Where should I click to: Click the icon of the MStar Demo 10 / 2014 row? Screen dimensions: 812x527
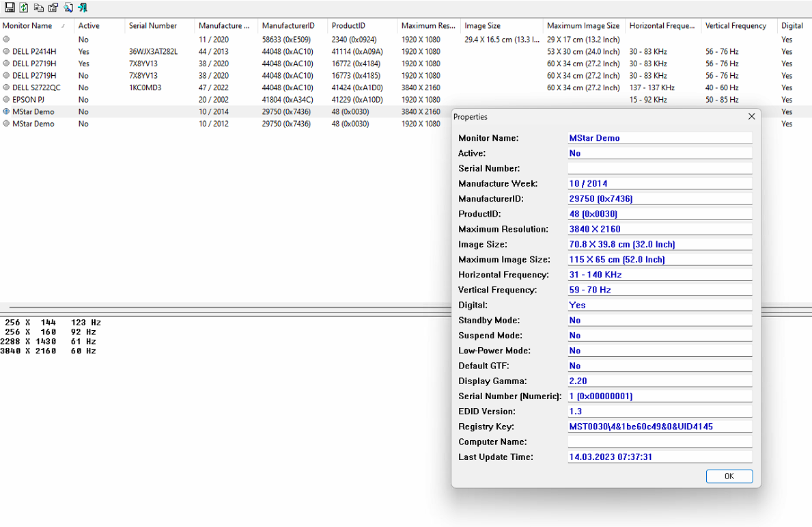tap(6, 111)
